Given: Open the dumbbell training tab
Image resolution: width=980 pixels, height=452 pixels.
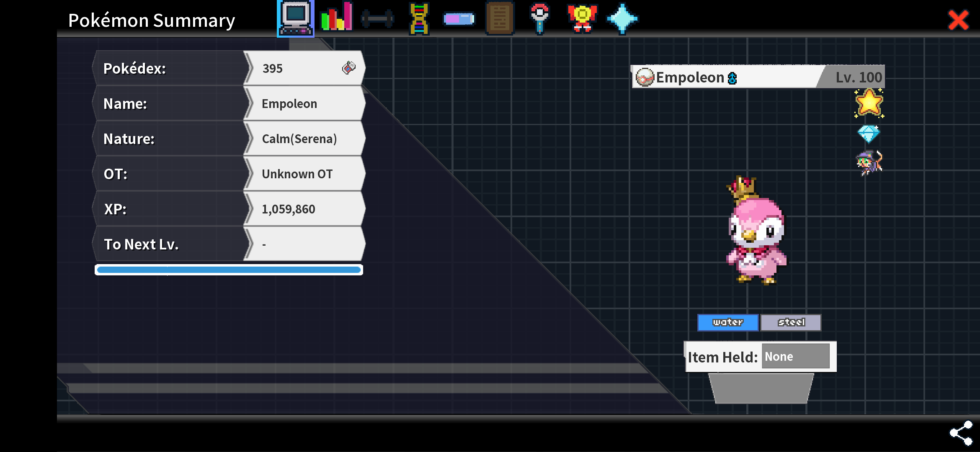Looking at the screenshot, I should click(x=377, y=19).
